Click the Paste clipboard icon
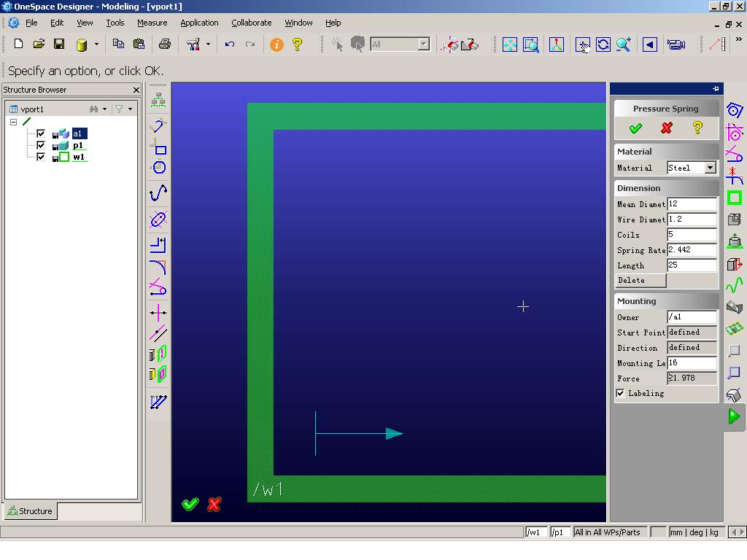 click(139, 44)
